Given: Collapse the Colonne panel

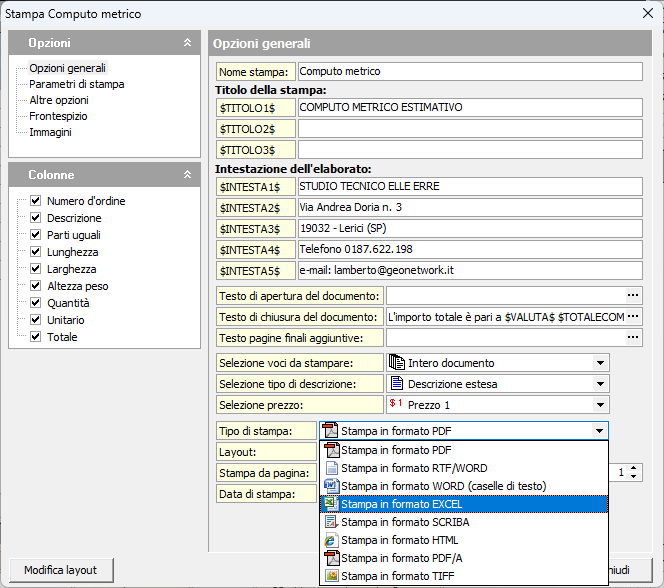Looking at the screenshot, I should coord(187,175).
